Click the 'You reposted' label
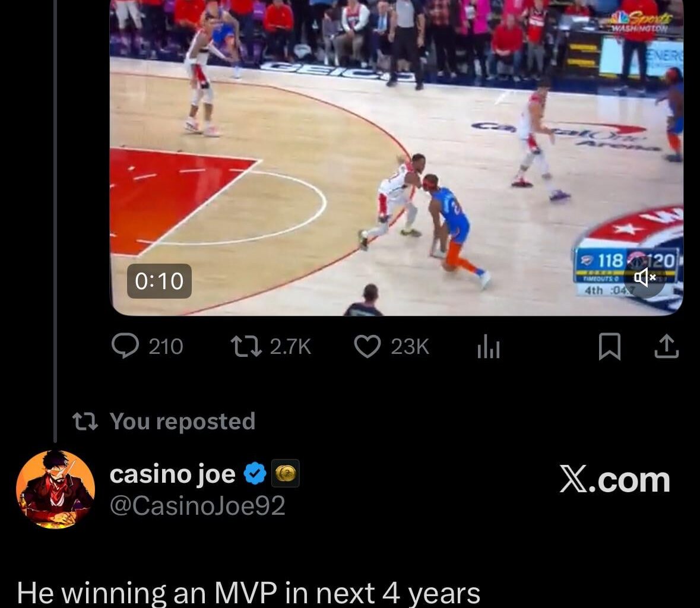The height and width of the screenshot is (608, 700). pyautogui.click(x=183, y=422)
